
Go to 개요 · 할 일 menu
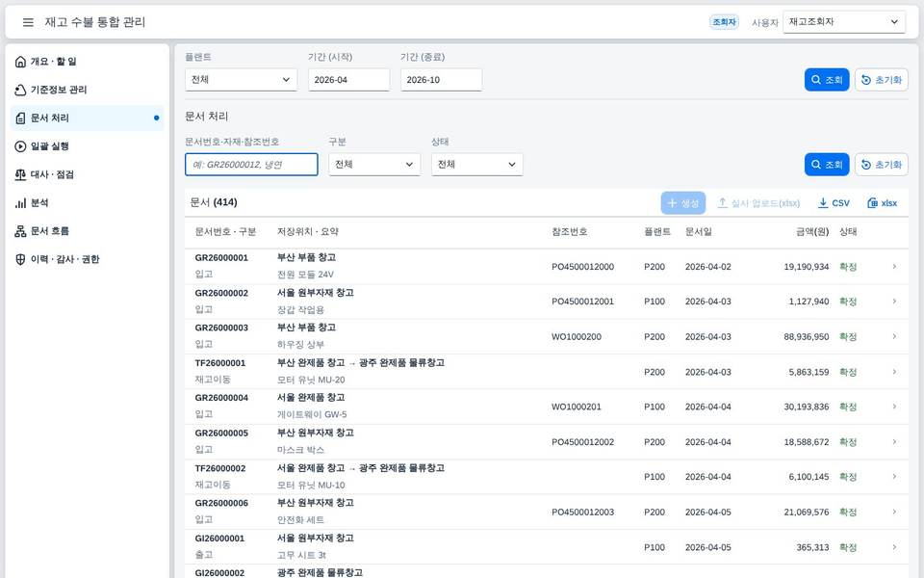click(88, 62)
